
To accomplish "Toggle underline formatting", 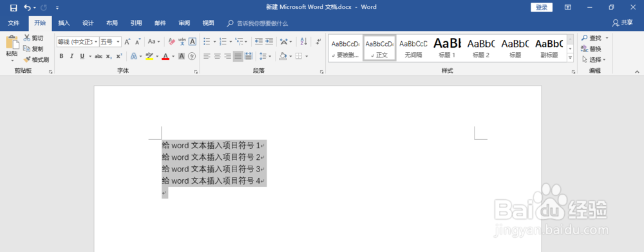I will 82,56.
